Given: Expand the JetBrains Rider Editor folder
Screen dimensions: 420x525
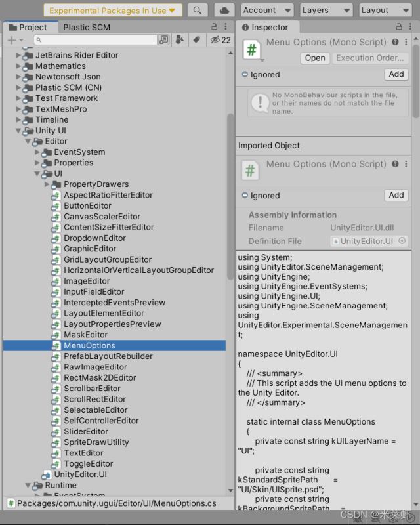Looking at the screenshot, I should click(x=18, y=55).
